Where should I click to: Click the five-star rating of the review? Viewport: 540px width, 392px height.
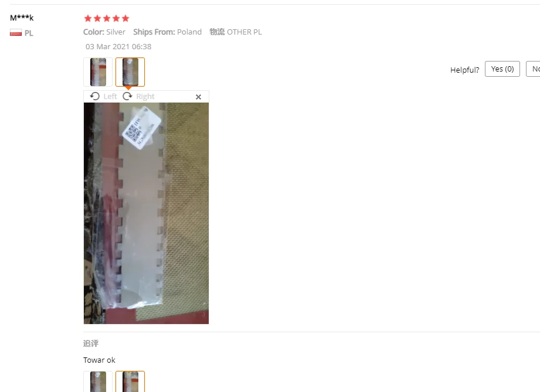(x=107, y=18)
